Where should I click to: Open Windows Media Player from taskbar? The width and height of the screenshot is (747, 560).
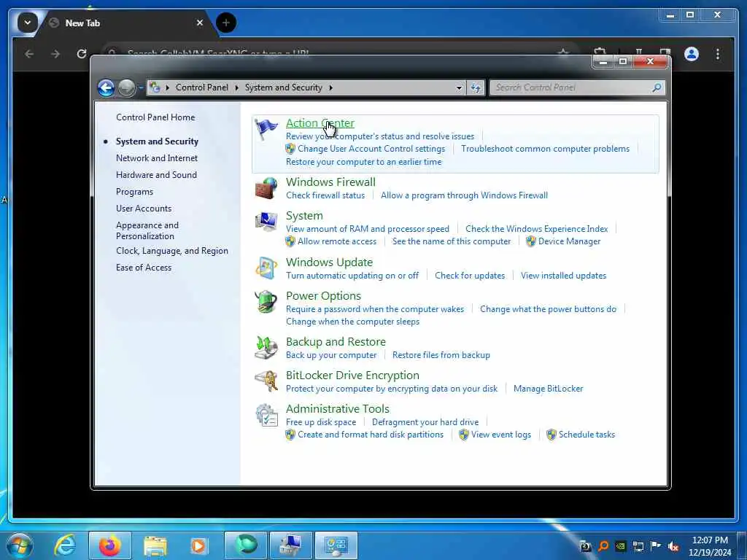[198, 545]
